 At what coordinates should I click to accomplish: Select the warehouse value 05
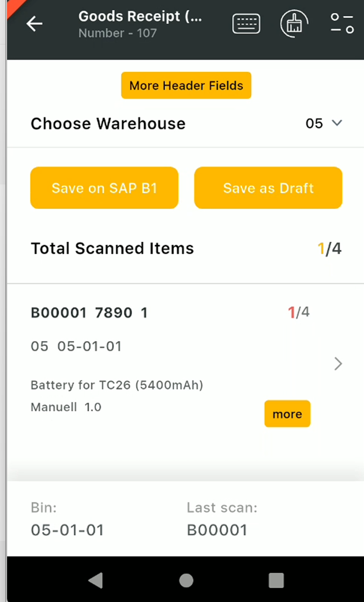(x=314, y=124)
